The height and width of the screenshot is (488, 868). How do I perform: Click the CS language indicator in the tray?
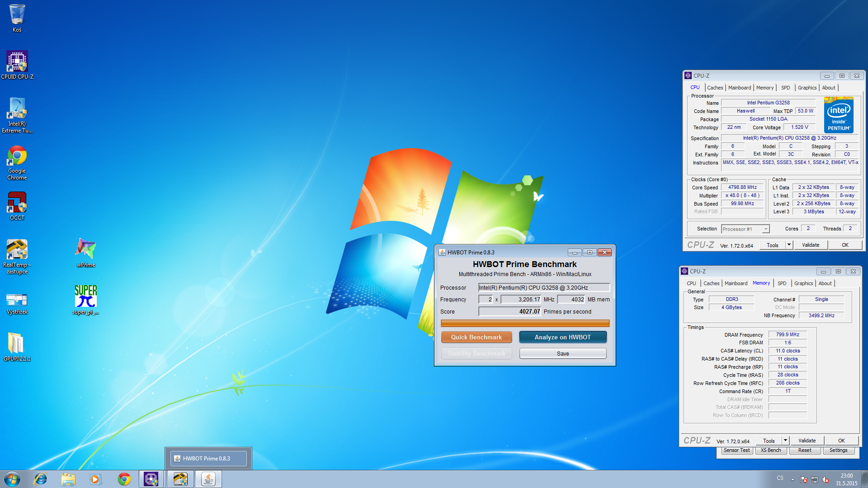(x=780, y=478)
